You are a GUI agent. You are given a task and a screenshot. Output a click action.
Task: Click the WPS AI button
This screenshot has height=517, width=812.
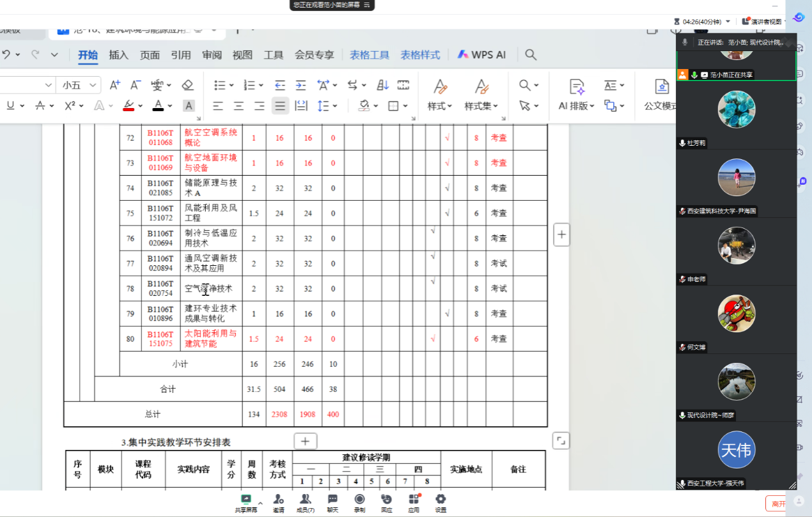pyautogui.click(x=481, y=55)
